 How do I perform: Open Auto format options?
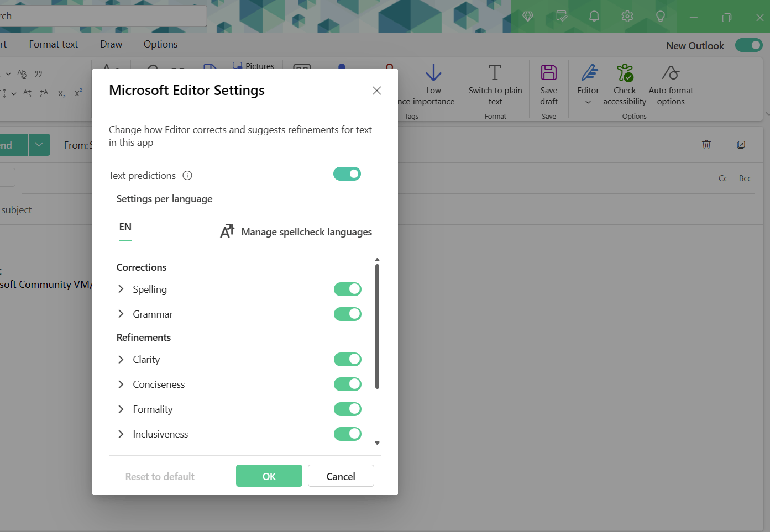tap(671, 85)
